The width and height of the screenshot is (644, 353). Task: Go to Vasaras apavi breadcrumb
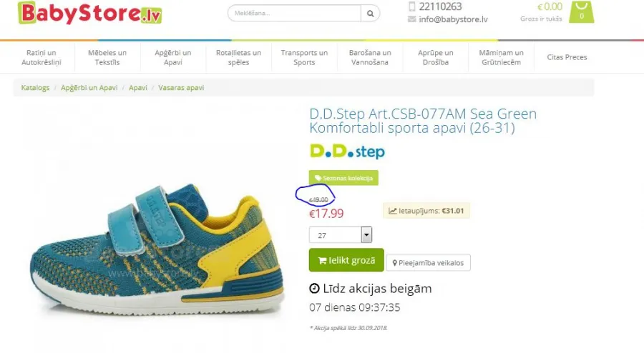[181, 88]
